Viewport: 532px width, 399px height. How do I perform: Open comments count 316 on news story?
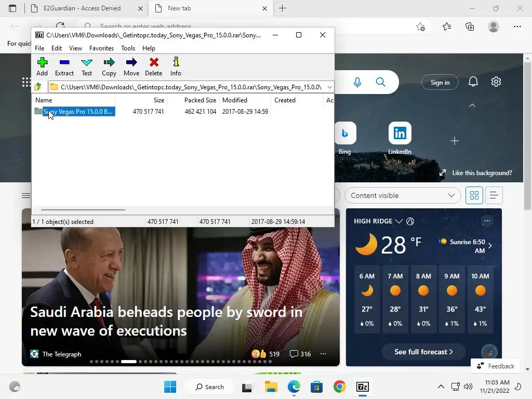(300, 354)
